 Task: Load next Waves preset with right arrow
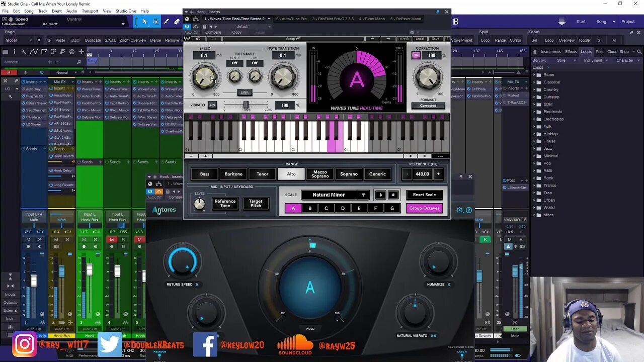point(388,39)
